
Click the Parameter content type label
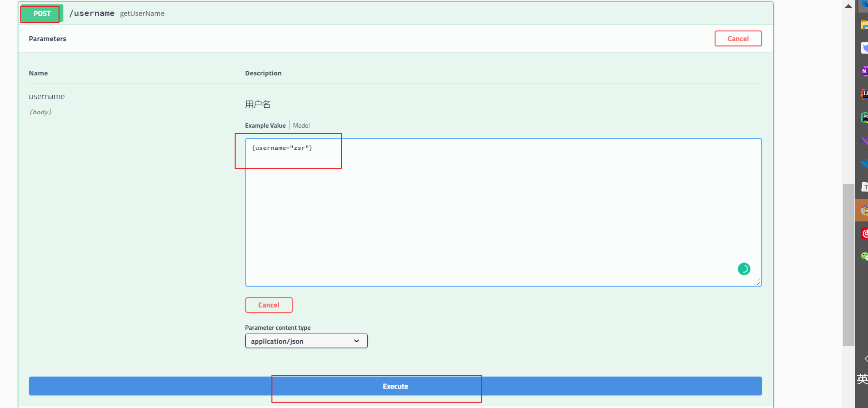278,328
